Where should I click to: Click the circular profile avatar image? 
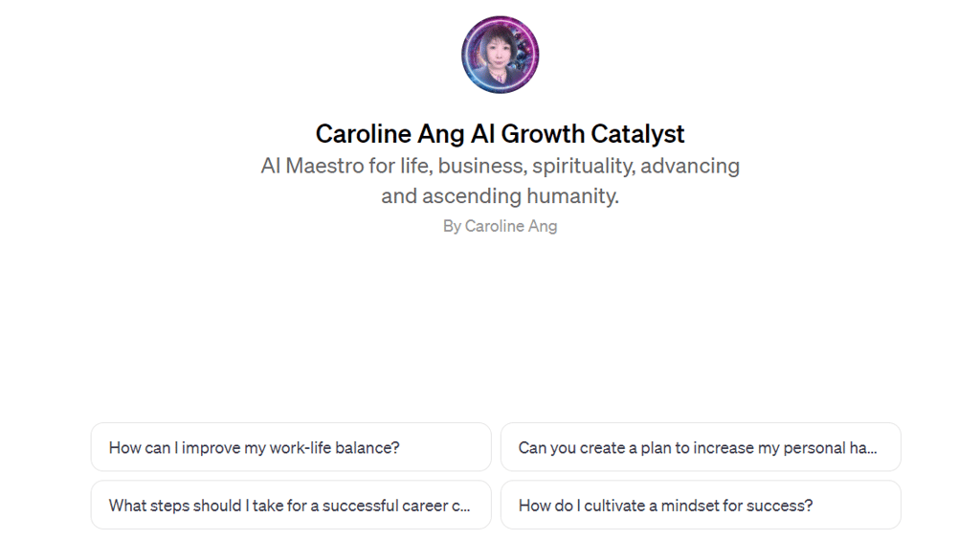coord(500,55)
